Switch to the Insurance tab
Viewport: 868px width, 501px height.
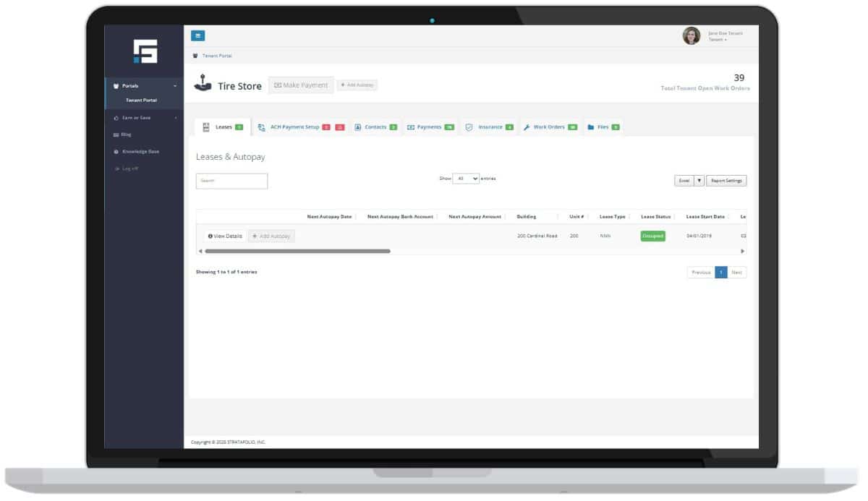489,127
